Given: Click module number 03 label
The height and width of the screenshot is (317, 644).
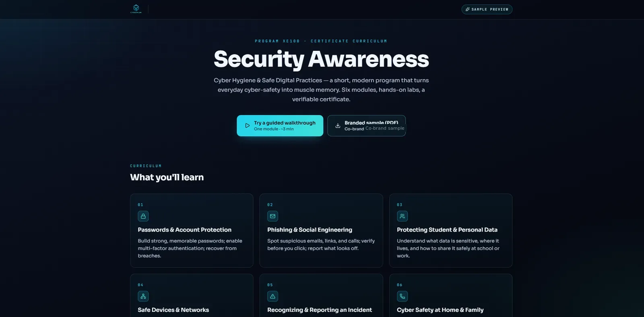Looking at the screenshot, I should 400,205.
